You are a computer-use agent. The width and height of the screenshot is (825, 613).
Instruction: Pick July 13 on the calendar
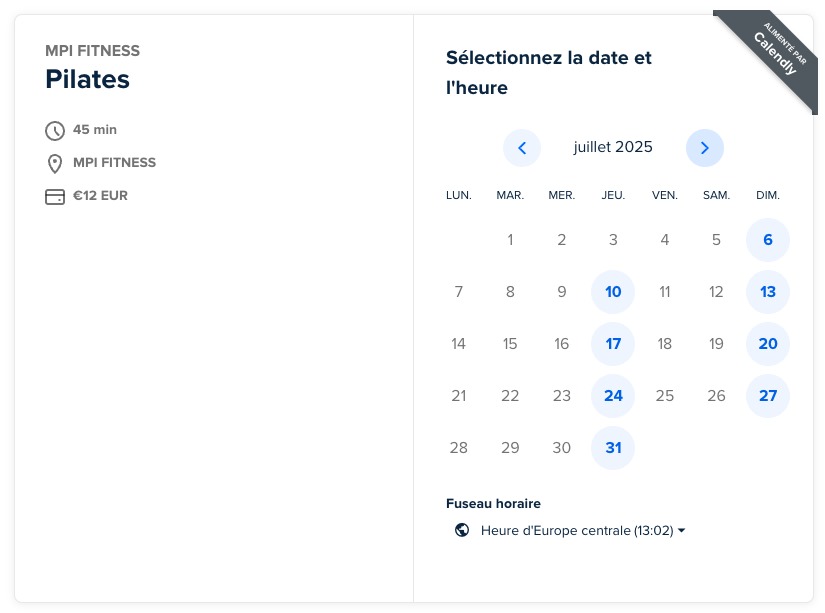[768, 292]
